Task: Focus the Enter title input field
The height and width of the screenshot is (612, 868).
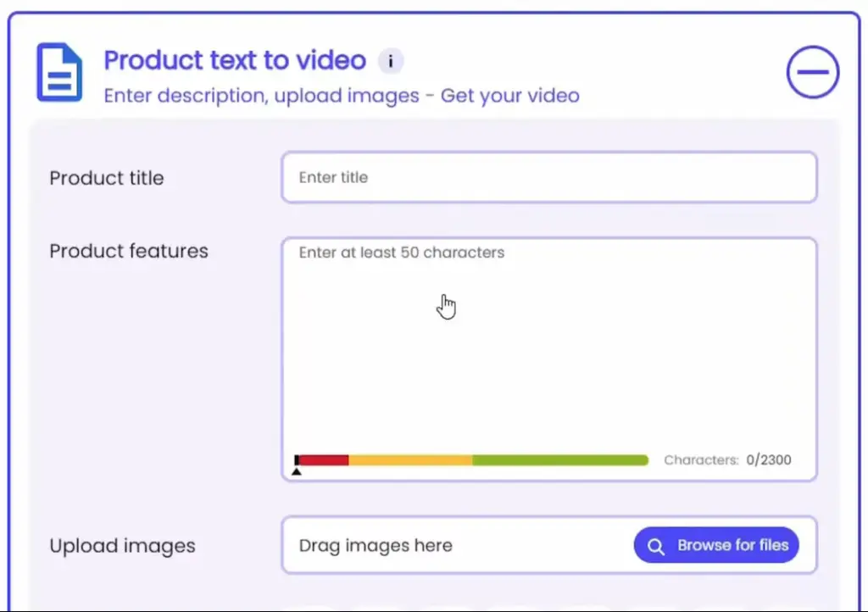Action: [549, 177]
